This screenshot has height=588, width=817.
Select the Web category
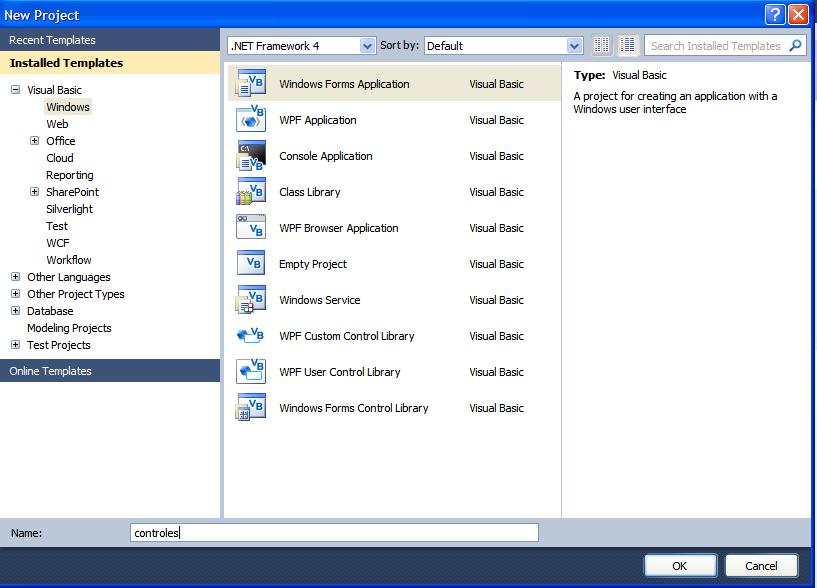coord(57,124)
